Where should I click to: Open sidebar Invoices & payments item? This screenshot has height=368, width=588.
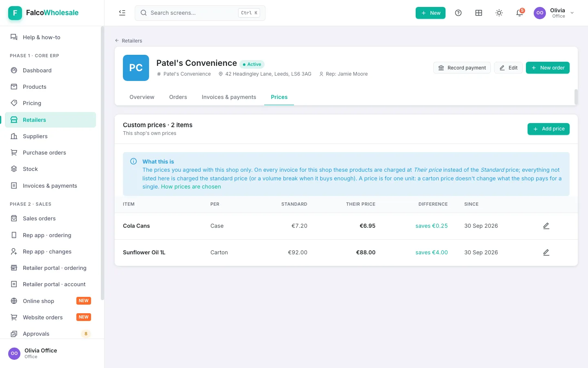click(51, 186)
